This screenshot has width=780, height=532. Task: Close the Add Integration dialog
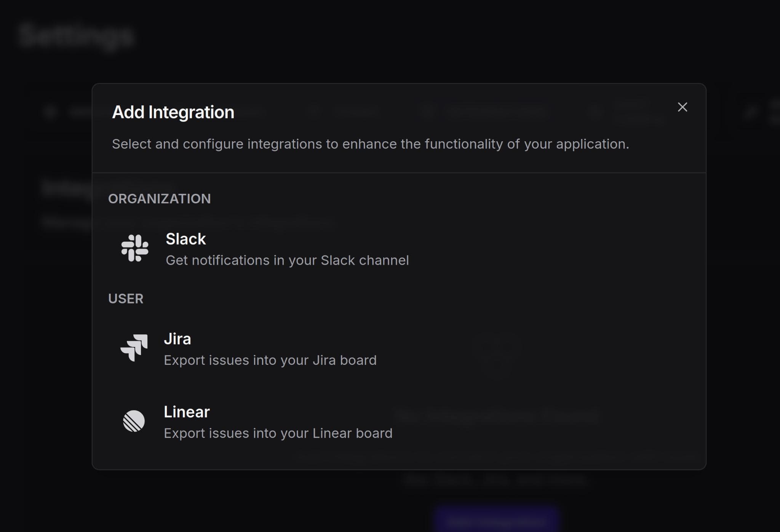click(x=682, y=107)
